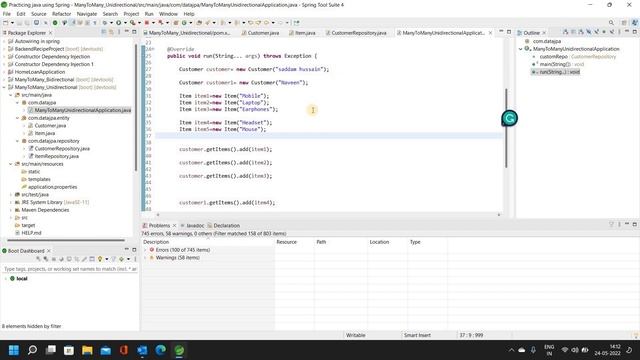The width and height of the screenshot is (640, 360).
Task: Switch to the Javadoc tab
Action: pos(192,226)
